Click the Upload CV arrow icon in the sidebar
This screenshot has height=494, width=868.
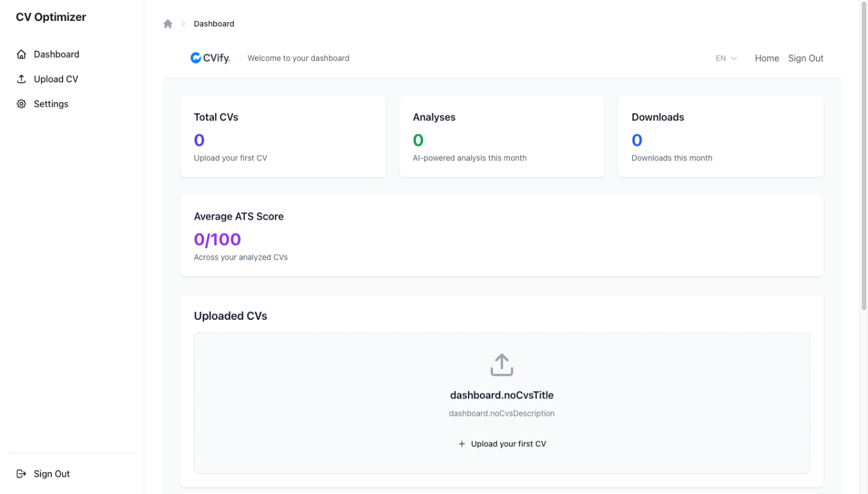(x=21, y=79)
